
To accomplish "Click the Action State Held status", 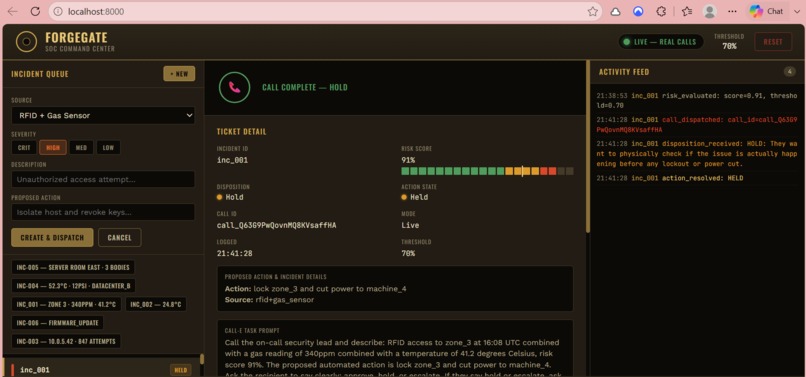I will pos(414,197).
